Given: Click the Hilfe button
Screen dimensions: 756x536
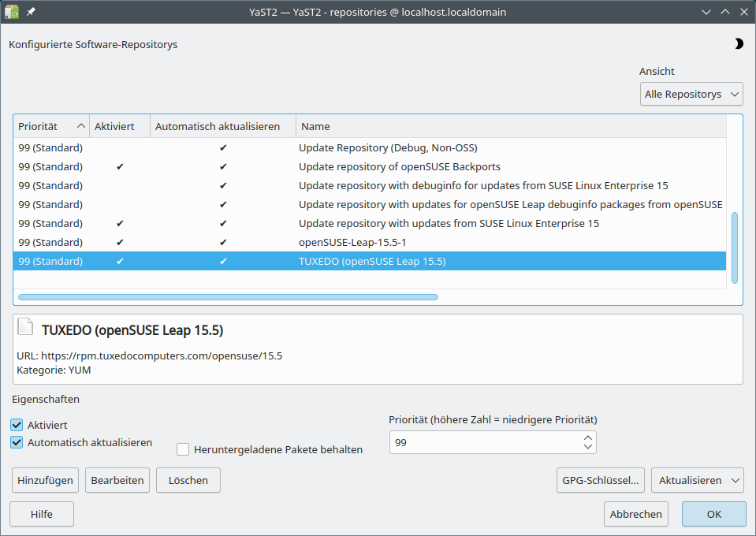Looking at the screenshot, I should [x=42, y=514].
